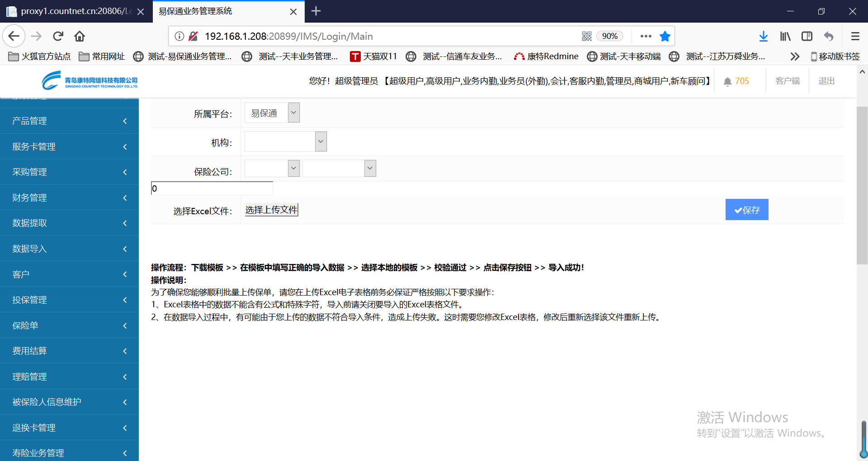Viewport: 868px width, 461px height.
Task: Expand the 采购管理 sidebar menu
Action: 69,172
